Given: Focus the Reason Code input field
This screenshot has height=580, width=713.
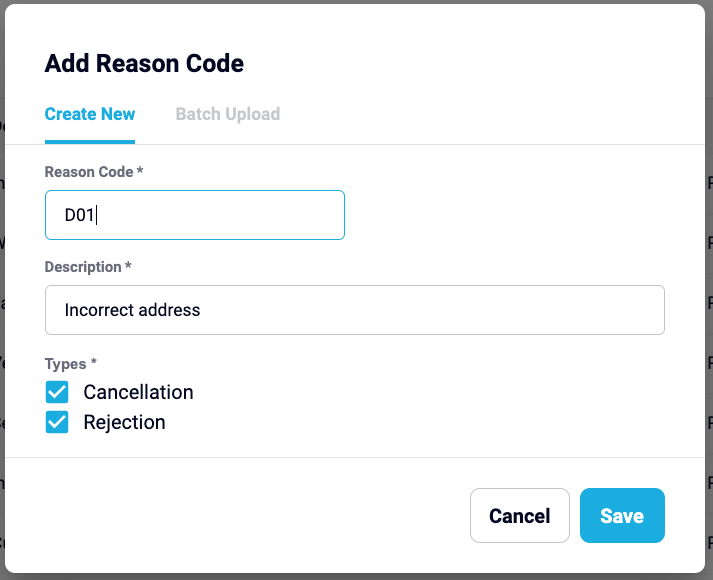Looking at the screenshot, I should pos(195,215).
